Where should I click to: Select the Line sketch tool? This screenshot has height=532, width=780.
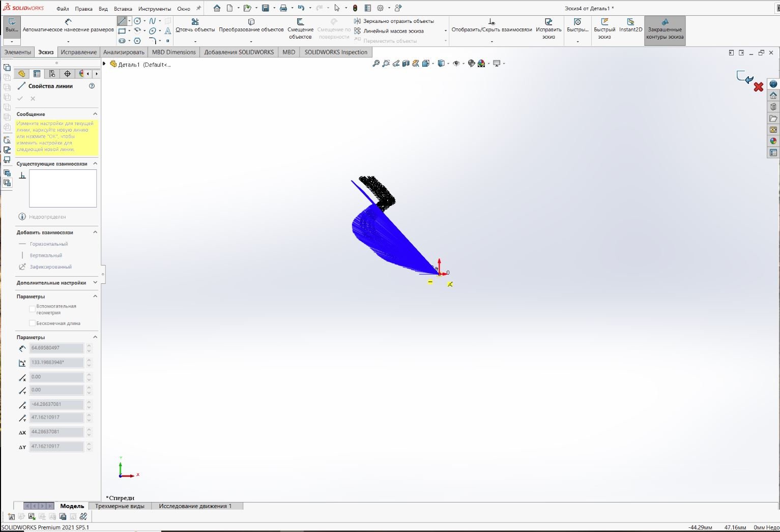122,21
